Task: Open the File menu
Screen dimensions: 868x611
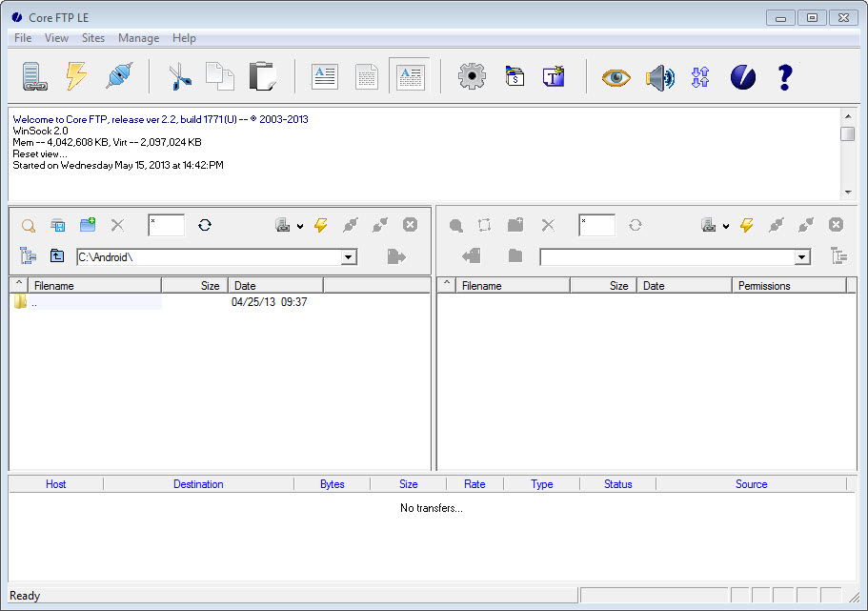Action: (23, 38)
